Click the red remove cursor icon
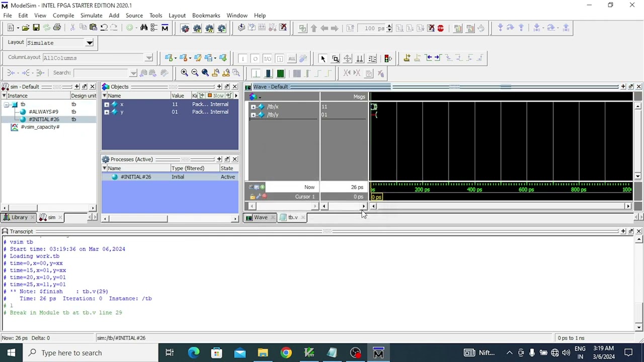644x362 pixels. [x=264, y=197]
